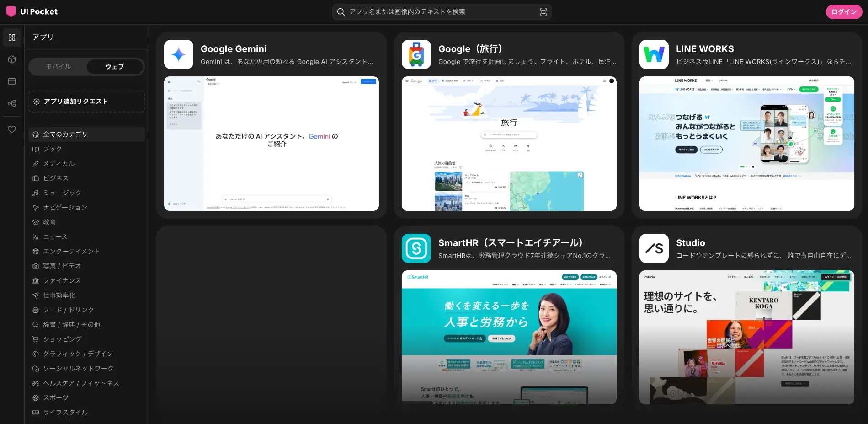Screen dimensions: 868x424
Task: Open the Google Travel screenshot thumbnail
Action: [x=509, y=144]
